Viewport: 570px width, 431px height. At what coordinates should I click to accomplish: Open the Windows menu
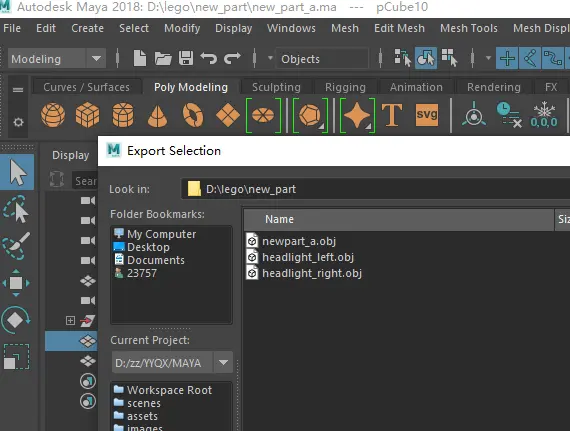point(291,28)
